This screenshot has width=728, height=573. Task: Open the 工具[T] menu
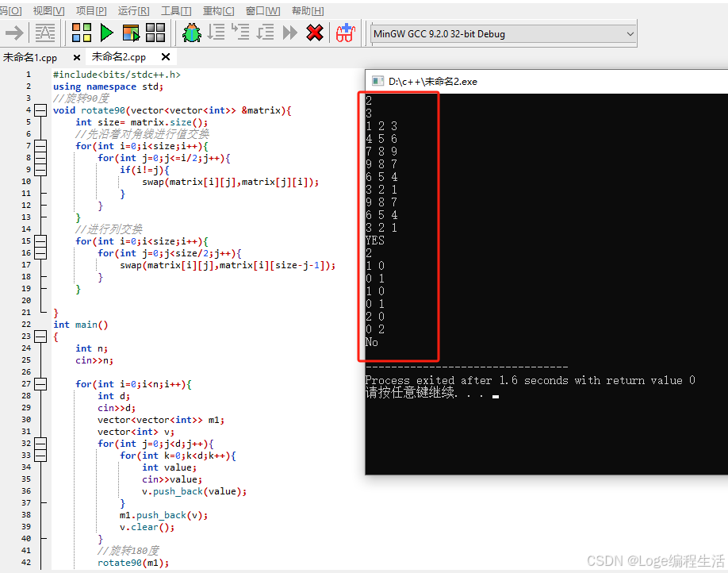click(176, 10)
